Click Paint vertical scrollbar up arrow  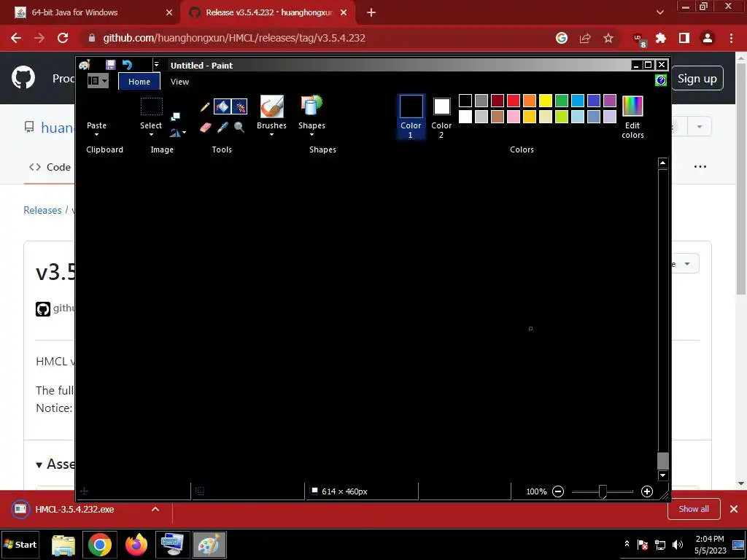coord(662,163)
